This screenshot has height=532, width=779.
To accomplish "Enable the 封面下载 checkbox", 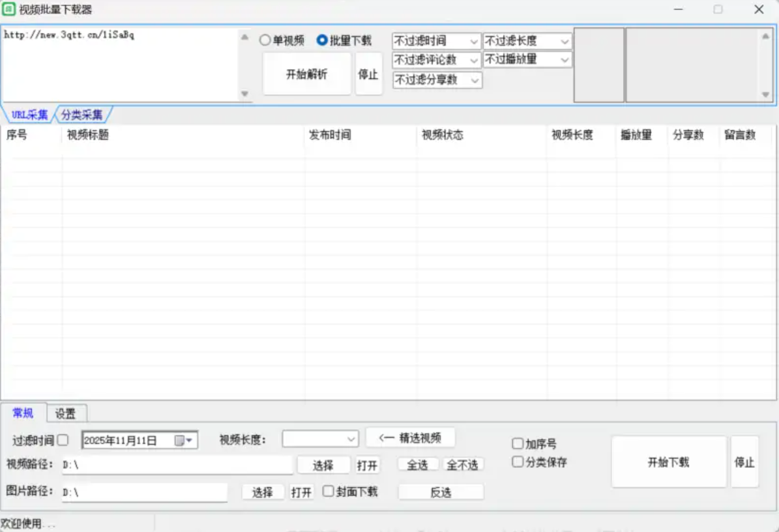I will (x=328, y=492).
